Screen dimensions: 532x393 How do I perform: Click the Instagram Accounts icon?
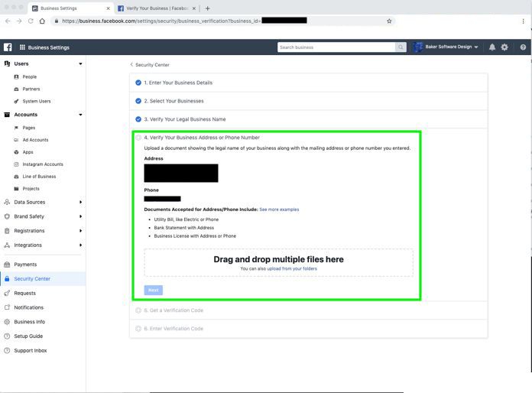[16, 164]
